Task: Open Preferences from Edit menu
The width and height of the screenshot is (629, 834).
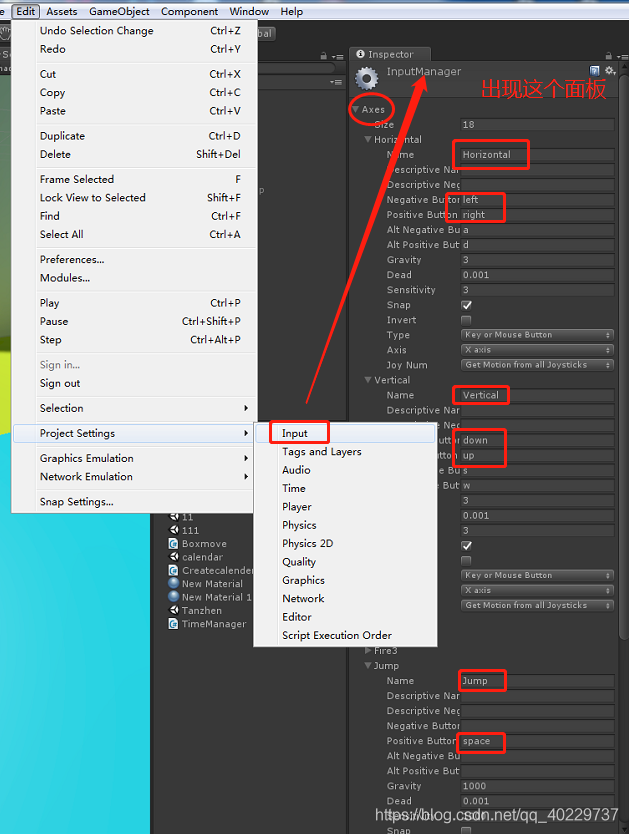Action: 134,260
